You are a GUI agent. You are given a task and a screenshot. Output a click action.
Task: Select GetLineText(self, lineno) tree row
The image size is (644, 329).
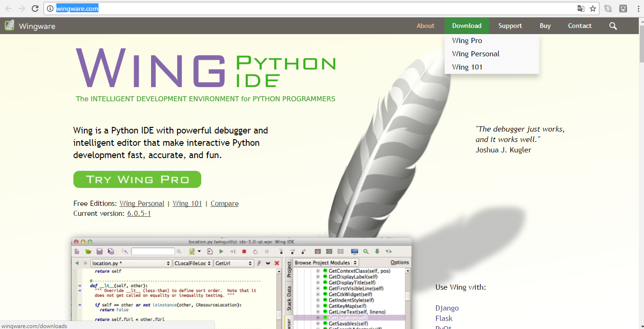357,312
